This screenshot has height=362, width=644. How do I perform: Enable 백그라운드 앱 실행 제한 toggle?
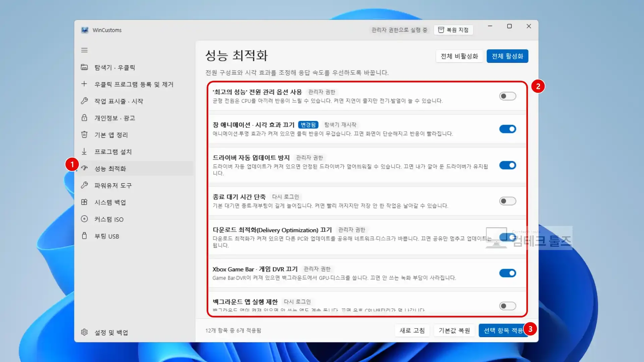(x=507, y=306)
